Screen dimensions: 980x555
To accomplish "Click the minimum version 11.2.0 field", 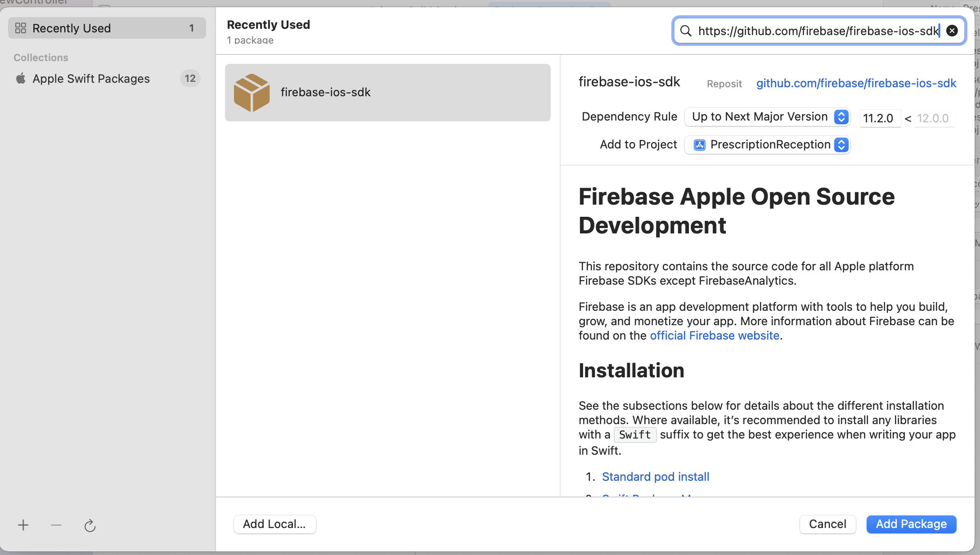I will pos(879,118).
